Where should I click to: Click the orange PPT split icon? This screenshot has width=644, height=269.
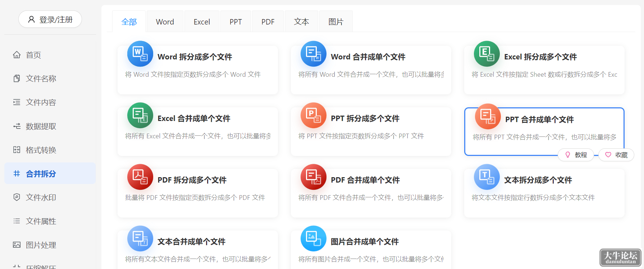coord(314,115)
